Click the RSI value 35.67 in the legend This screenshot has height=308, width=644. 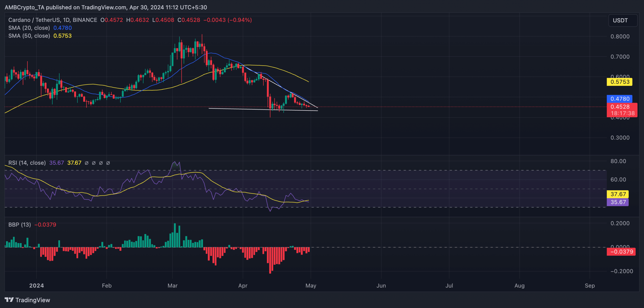(57, 163)
